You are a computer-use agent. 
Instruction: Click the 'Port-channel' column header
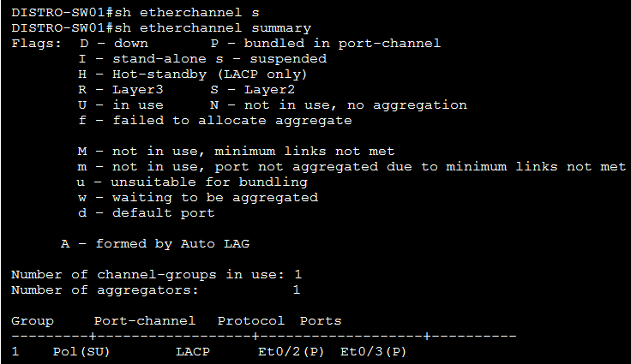point(145,321)
